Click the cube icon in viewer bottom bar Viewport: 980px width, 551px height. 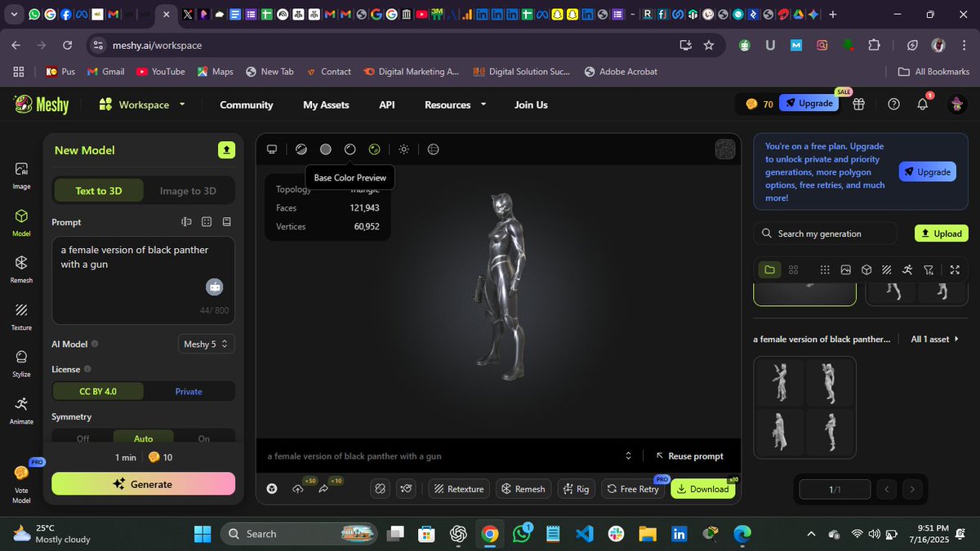(x=272, y=489)
